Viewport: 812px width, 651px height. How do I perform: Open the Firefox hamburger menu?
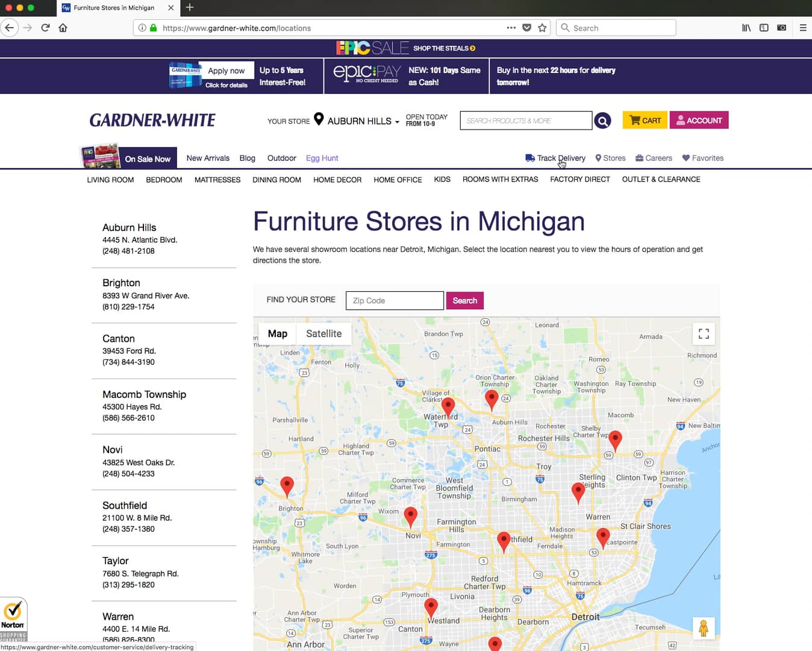tap(803, 28)
